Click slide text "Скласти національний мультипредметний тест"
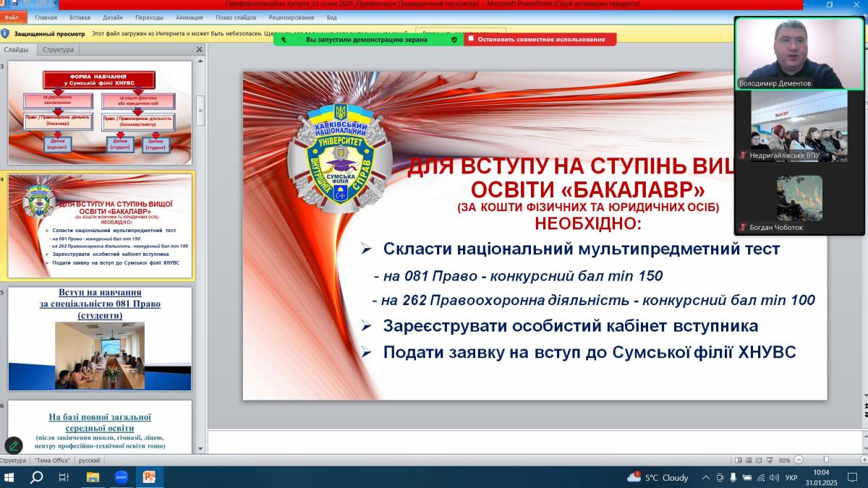Image resolution: width=868 pixels, height=488 pixels. click(x=582, y=249)
